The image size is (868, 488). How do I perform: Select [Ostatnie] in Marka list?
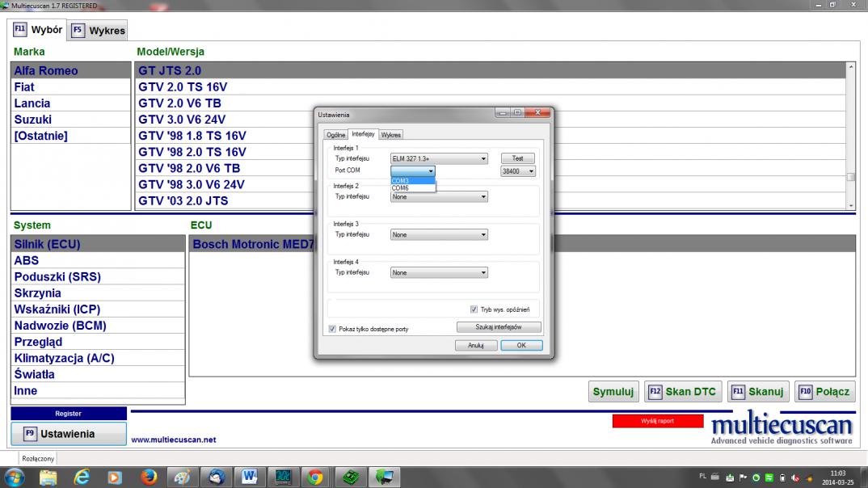pos(71,136)
